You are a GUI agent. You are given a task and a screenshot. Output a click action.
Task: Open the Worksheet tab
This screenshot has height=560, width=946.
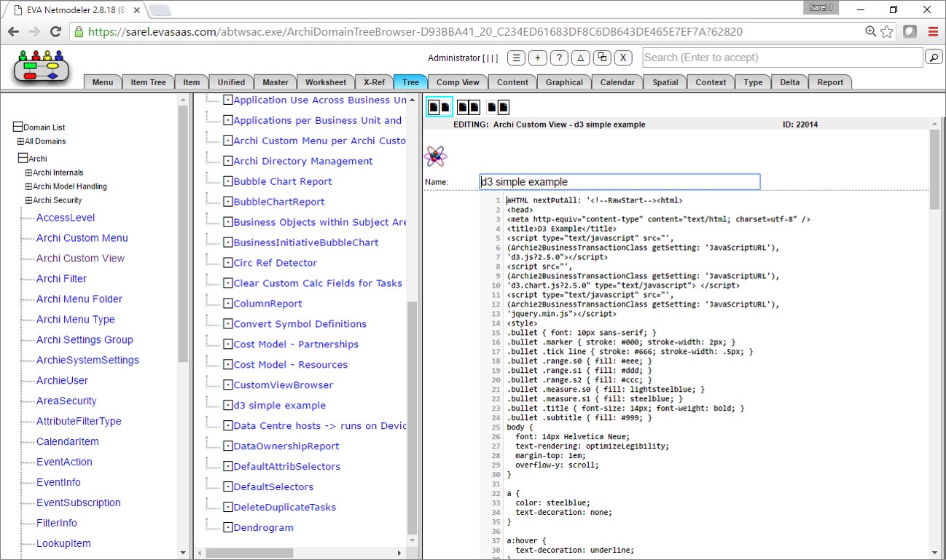pyautogui.click(x=326, y=82)
